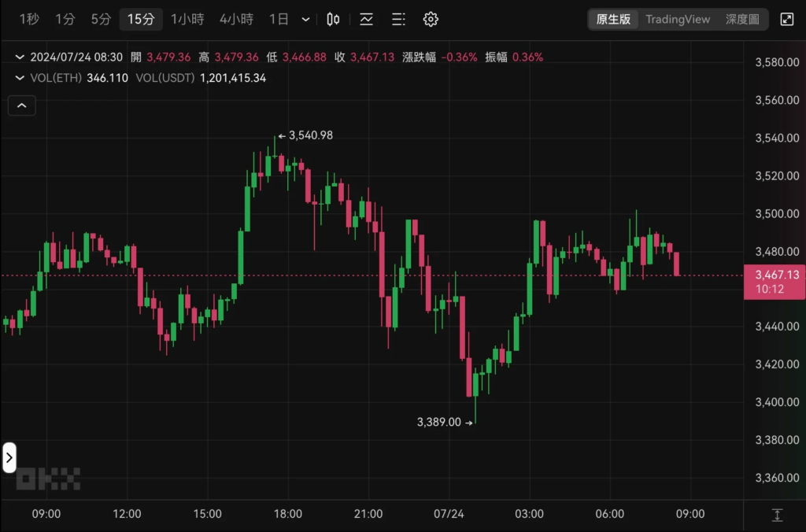Click the 3,500.00 price axis label

[x=777, y=214]
